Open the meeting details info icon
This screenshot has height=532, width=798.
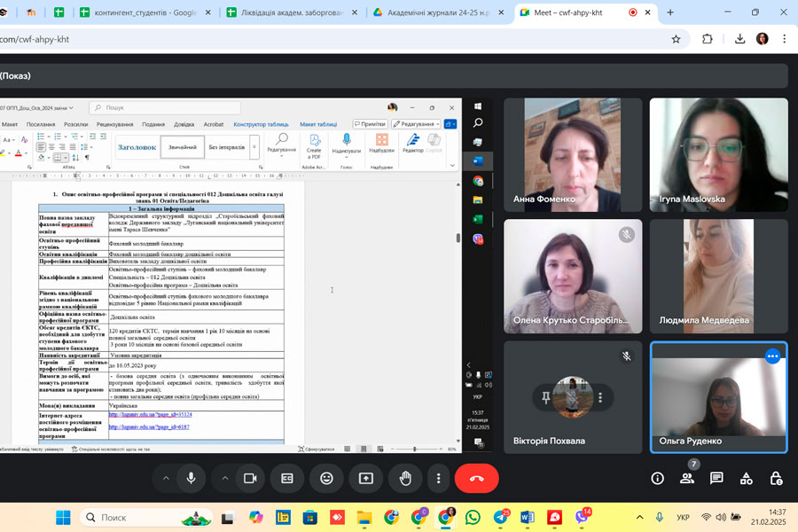coord(657,479)
